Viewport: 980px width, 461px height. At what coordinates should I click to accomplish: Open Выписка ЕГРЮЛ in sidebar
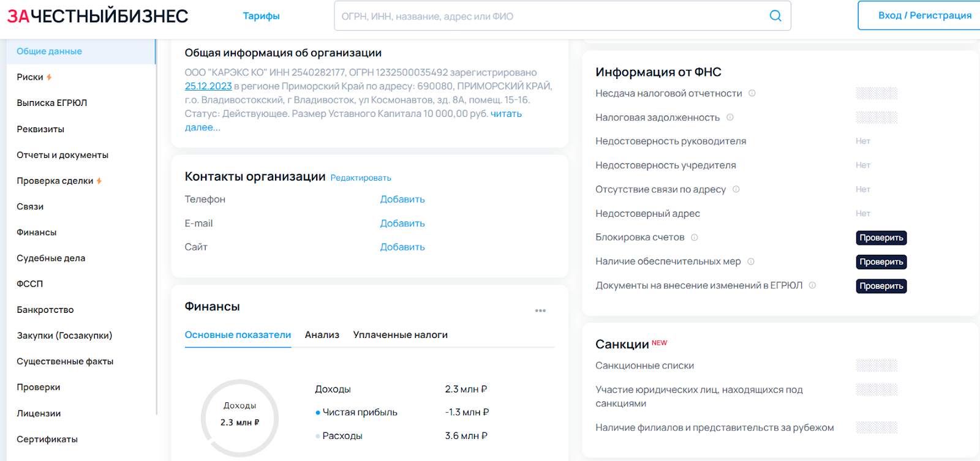click(52, 103)
